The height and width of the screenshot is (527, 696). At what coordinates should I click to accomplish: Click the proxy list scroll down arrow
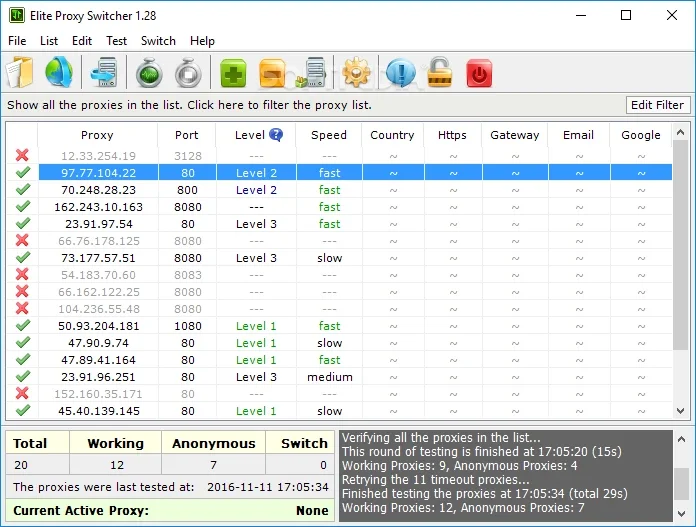680,411
